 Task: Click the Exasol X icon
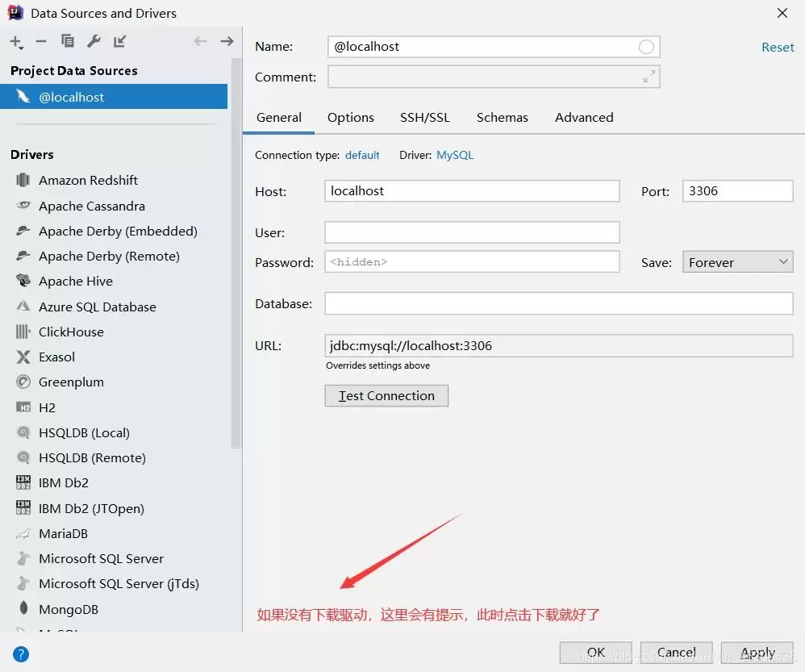(23, 357)
